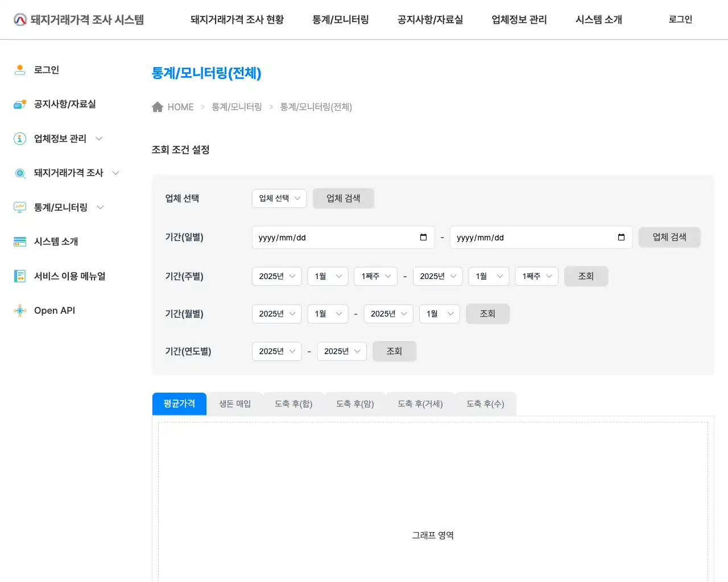728x582 pixels.
Task: Switch to the 생돈 매입 tab
Action: tap(234, 404)
